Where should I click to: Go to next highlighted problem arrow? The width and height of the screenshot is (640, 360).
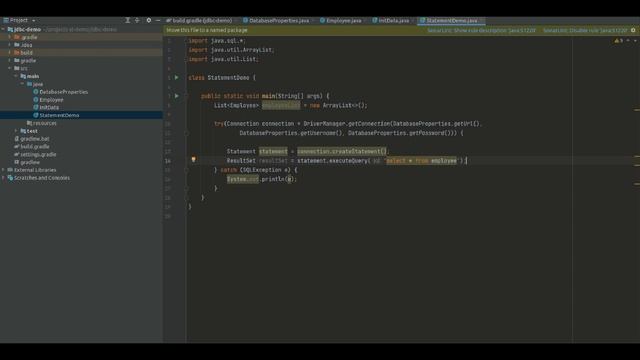tap(635, 40)
